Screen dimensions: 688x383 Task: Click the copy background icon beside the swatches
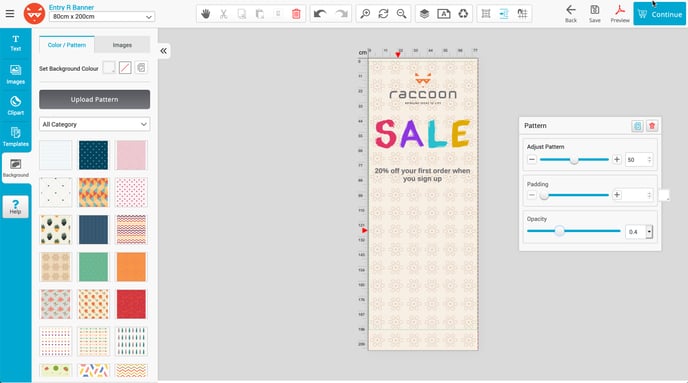point(141,68)
